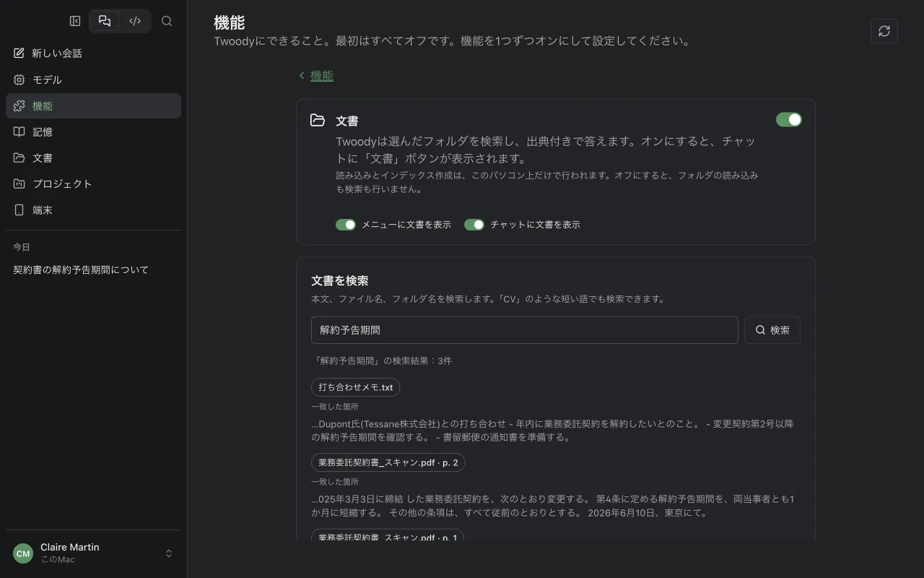The width and height of the screenshot is (924, 578).
Task: Open sidebar search magnifier icon
Action: (167, 21)
